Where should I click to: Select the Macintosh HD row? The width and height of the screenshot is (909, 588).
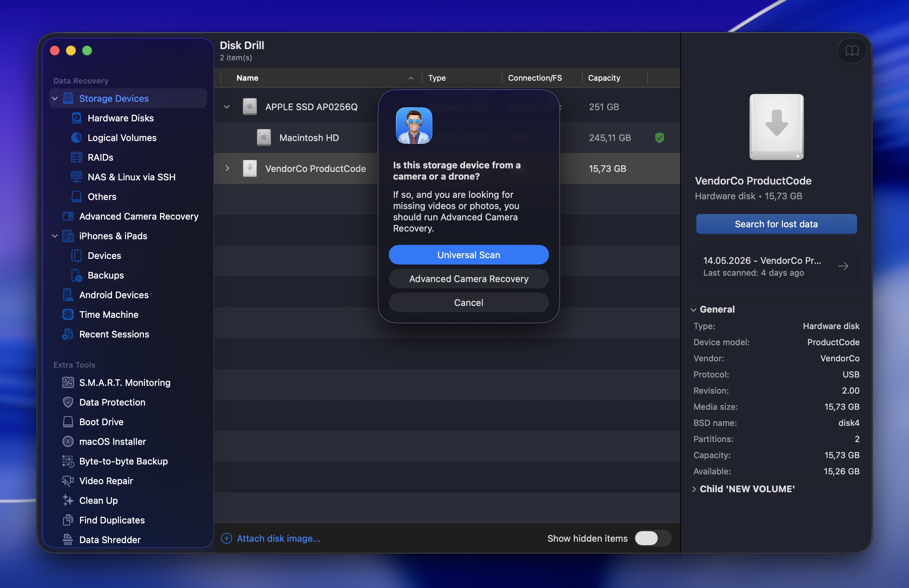coord(447,138)
